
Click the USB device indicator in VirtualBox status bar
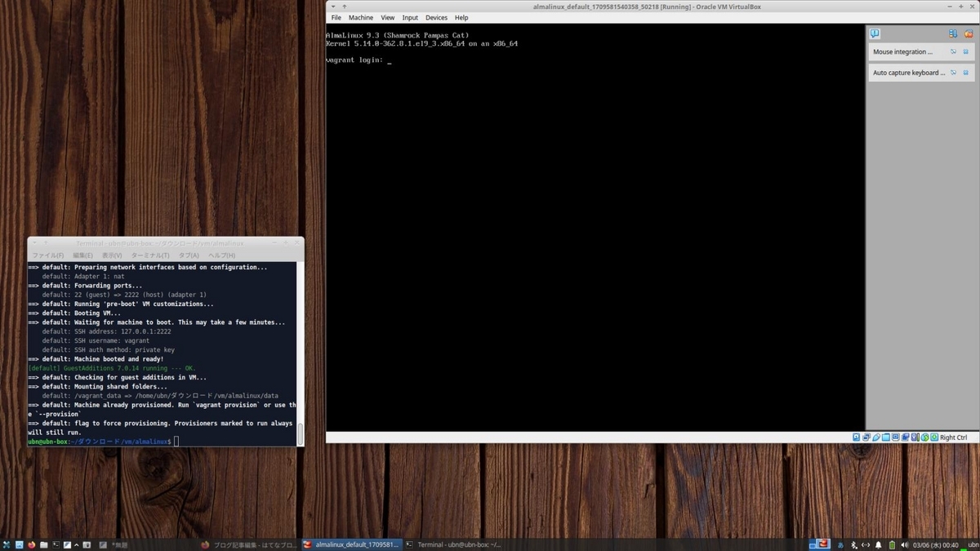[876, 438]
